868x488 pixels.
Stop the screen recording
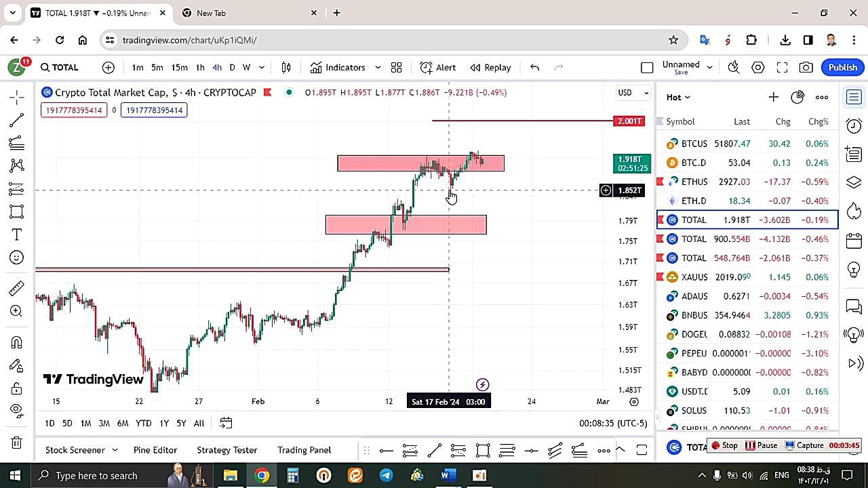(x=724, y=445)
